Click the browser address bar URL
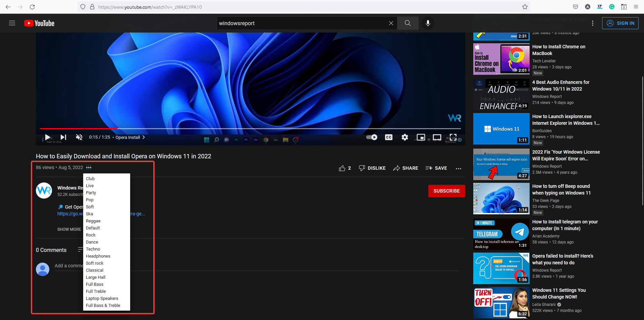Screen dimensions: 644x320 150,7
